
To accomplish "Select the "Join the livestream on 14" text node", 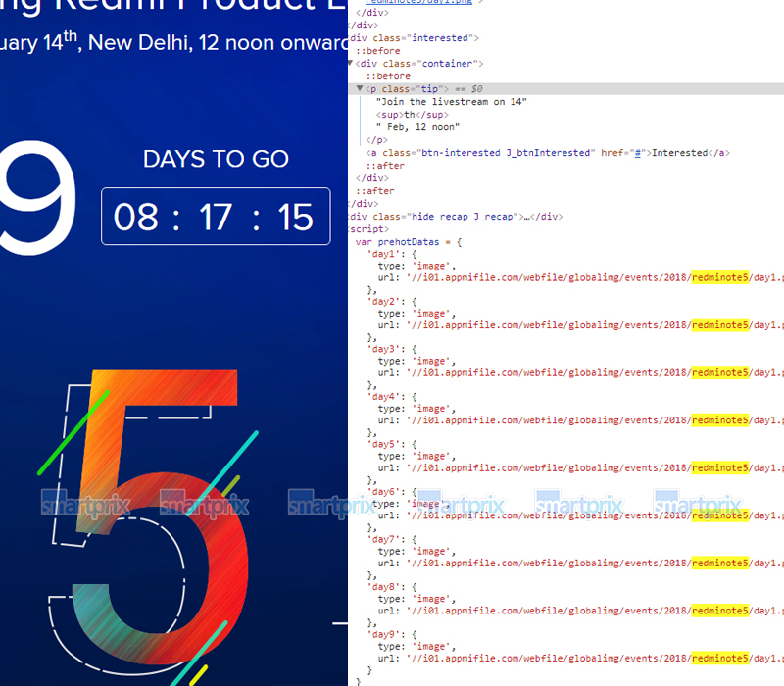I will pyautogui.click(x=452, y=102).
